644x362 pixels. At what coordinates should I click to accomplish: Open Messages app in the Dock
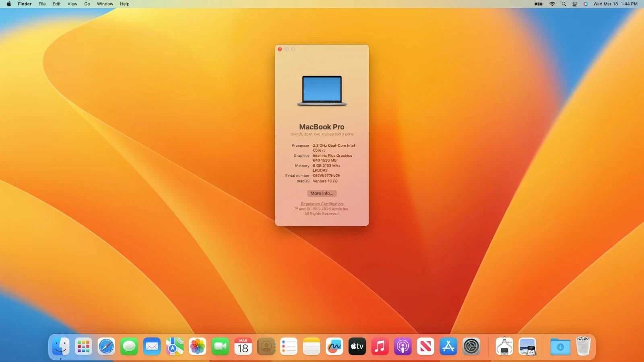point(129,346)
